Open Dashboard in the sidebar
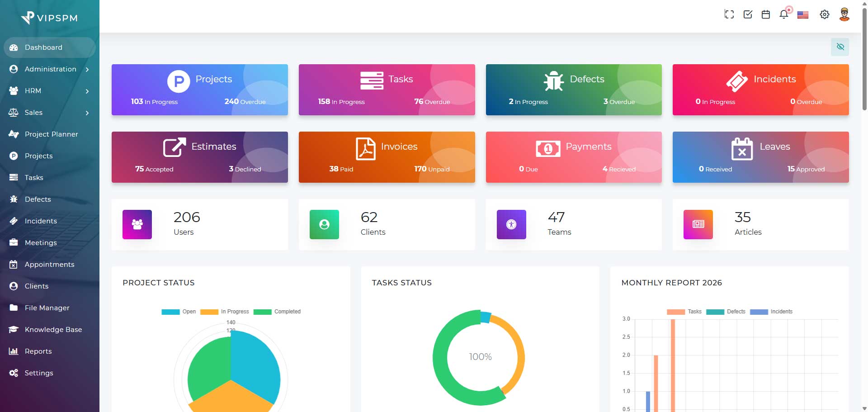The image size is (868, 412). pos(50,47)
